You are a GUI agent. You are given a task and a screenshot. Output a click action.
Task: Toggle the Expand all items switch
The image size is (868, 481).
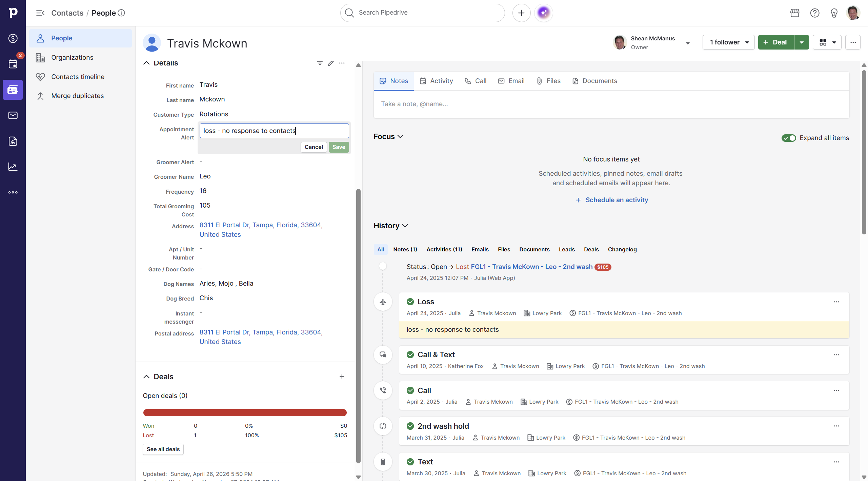[x=788, y=138]
